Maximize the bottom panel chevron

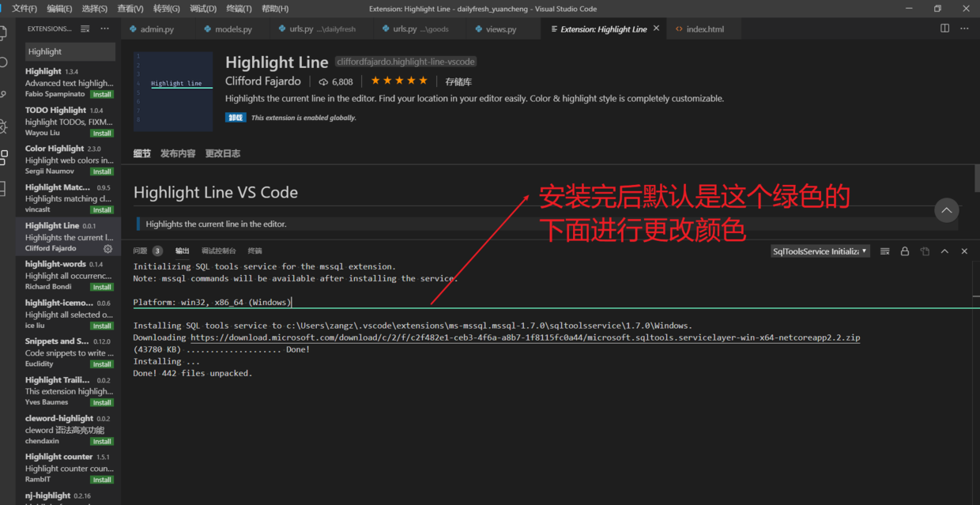click(944, 251)
